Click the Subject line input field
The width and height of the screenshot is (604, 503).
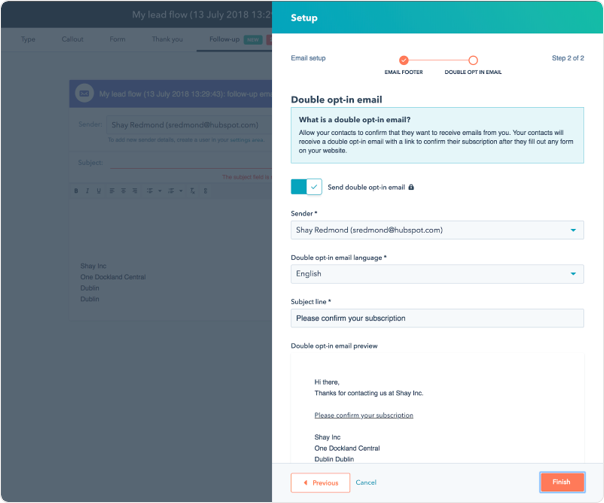tap(437, 318)
